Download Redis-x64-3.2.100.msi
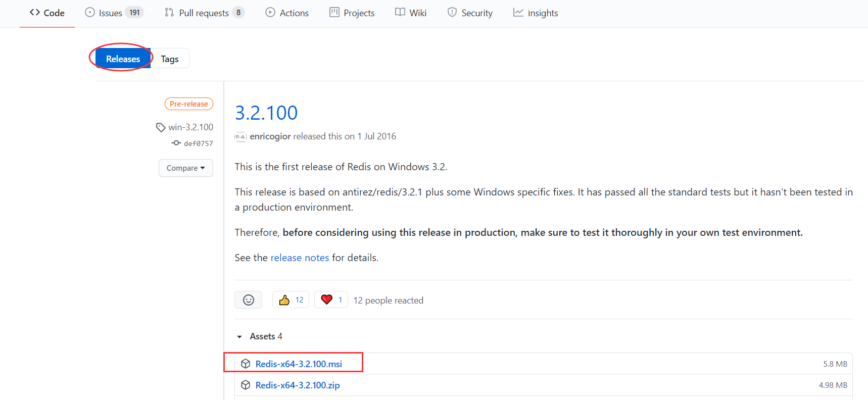 pyautogui.click(x=299, y=364)
